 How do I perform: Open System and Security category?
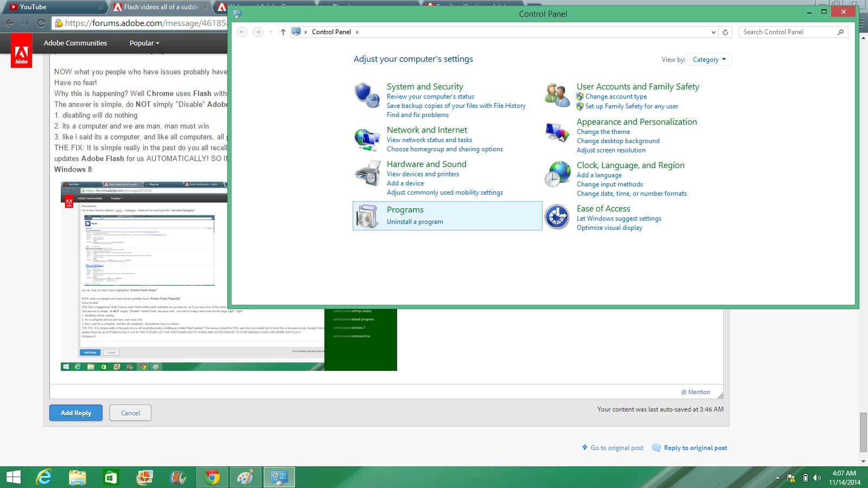pyautogui.click(x=425, y=87)
